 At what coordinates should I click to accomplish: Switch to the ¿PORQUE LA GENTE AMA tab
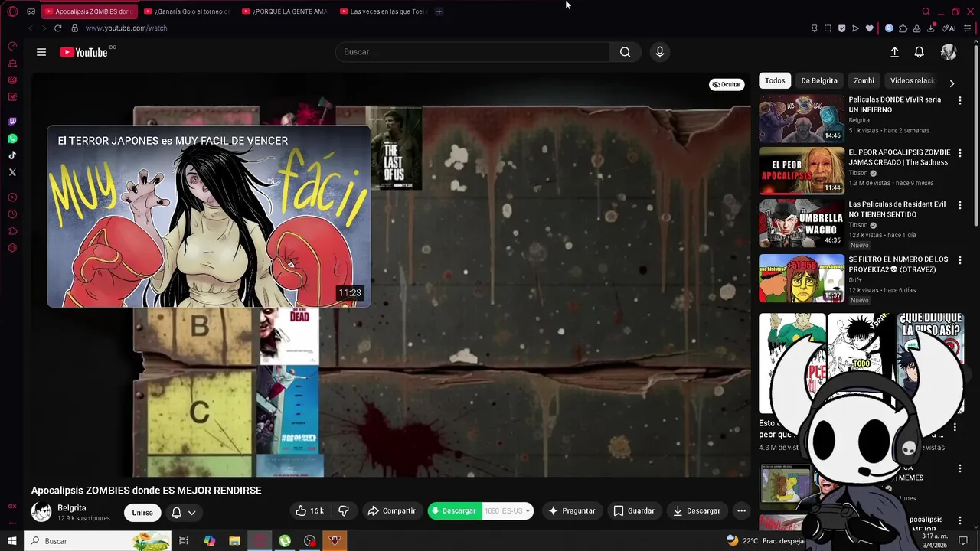pos(285,11)
